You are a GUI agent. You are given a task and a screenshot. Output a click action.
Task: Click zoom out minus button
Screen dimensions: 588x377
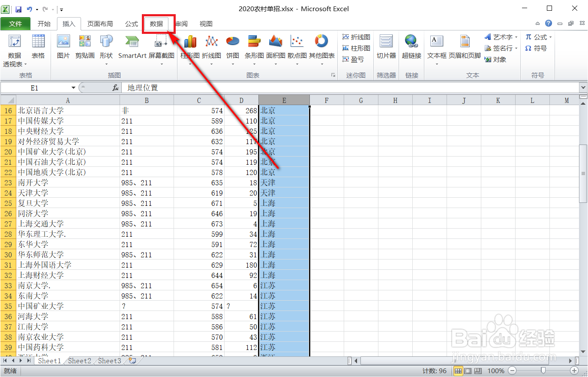(x=512, y=371)
